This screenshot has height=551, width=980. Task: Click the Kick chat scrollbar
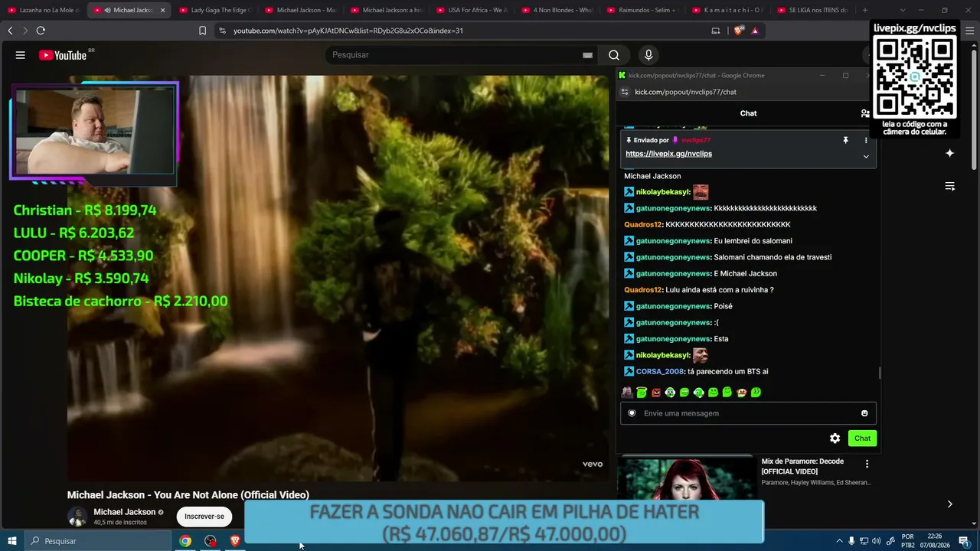(x=879, y=373)
